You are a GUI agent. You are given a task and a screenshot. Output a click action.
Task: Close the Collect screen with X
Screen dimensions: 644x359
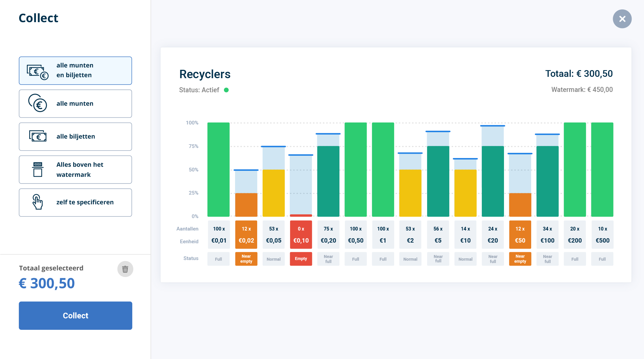pos(622,19)
